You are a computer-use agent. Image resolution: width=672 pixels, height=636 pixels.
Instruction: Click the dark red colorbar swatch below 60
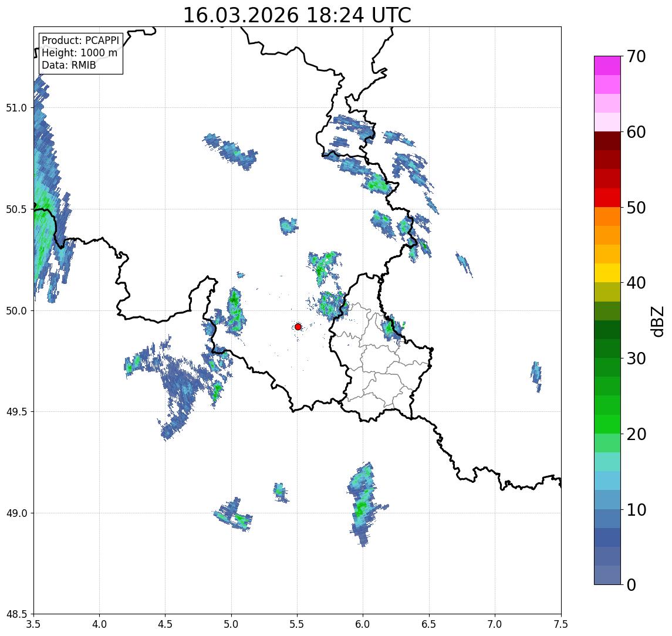tap(607, 141)
